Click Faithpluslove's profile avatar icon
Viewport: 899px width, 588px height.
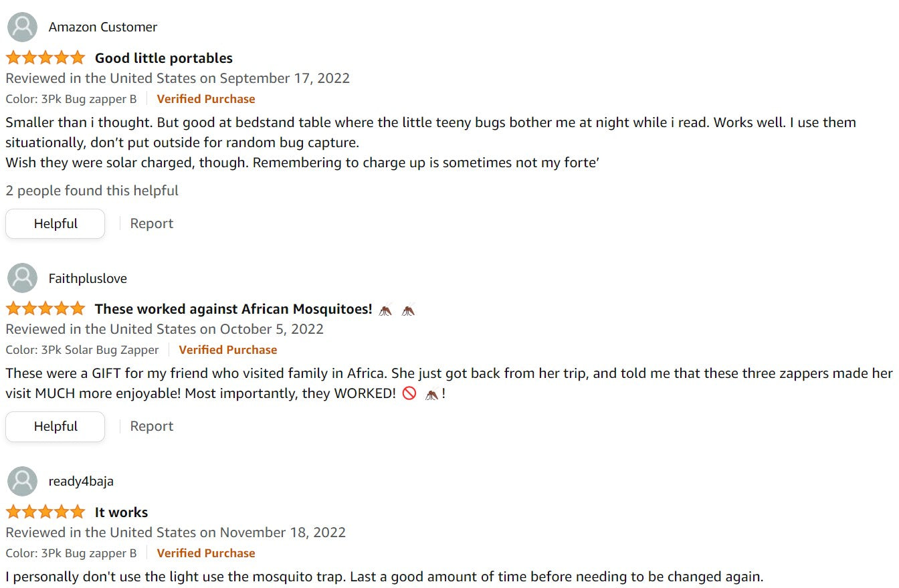pos(22,278)
